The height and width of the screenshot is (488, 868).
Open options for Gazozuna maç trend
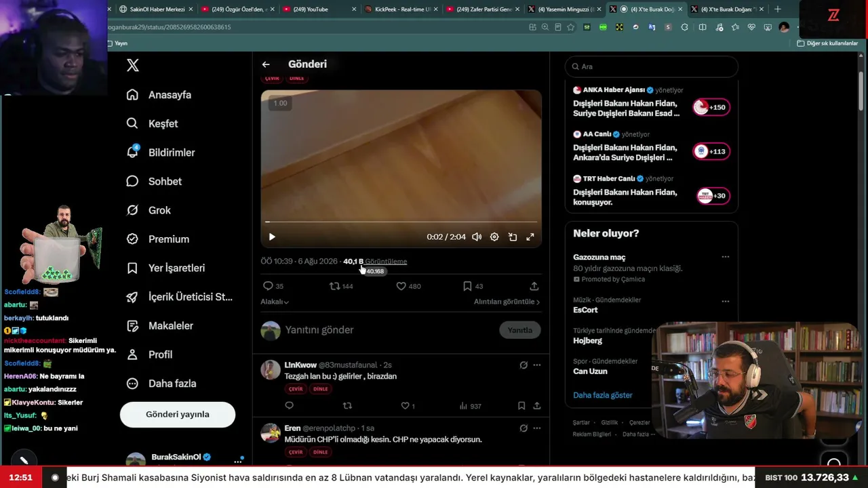pyautogui.click(x=726, y=257)
